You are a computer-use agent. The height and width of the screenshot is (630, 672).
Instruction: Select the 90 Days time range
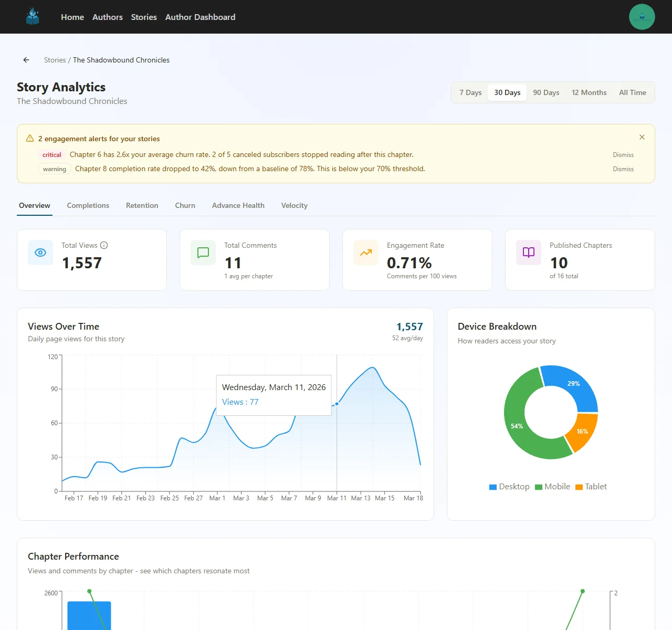tap(546, 92)
